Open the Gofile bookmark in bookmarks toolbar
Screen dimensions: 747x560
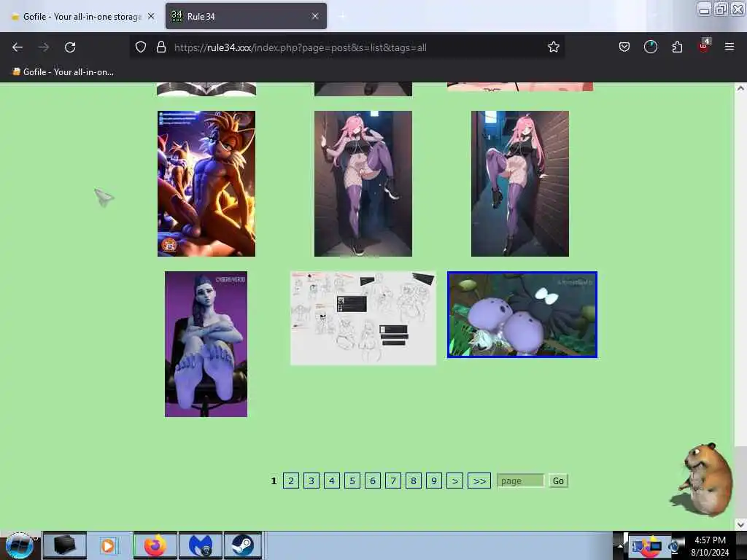pyautogui.click(x=63, y=72)
